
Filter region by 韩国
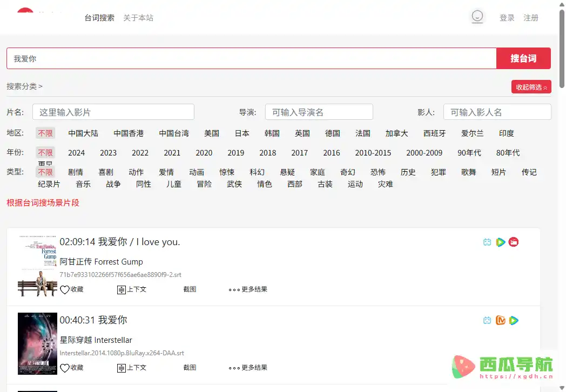272,133
